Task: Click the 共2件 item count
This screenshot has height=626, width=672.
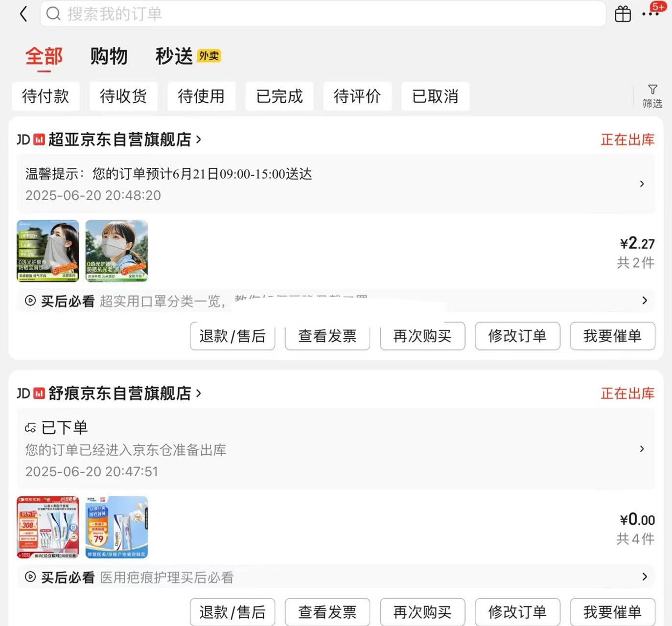Action: pyautogui.click(x=635, y=263)
